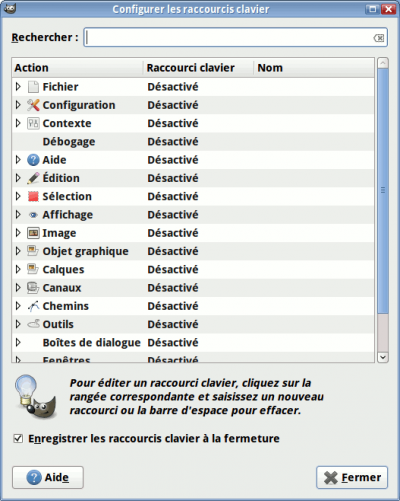The width and height of the screenshot is (400, 501).
Task: Sort by the Action column header
Action: tap(78, 68)
